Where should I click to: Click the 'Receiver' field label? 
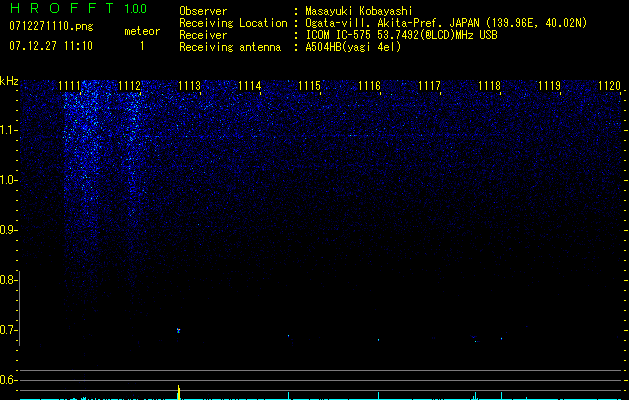click(x=203, y=35)
